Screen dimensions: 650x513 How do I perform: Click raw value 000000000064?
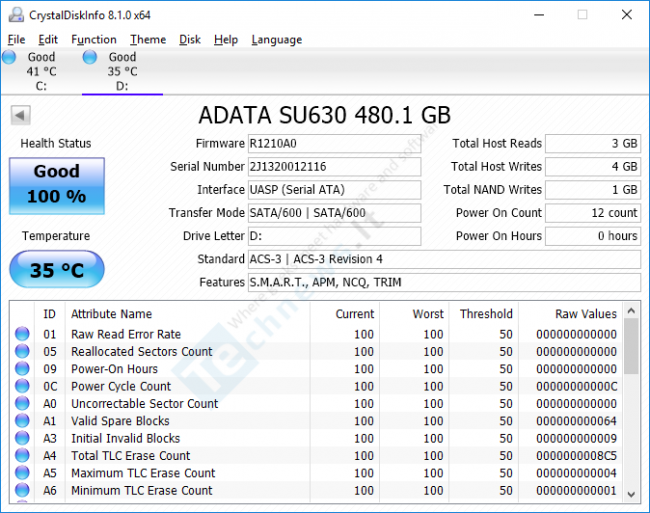coord(576,421)
